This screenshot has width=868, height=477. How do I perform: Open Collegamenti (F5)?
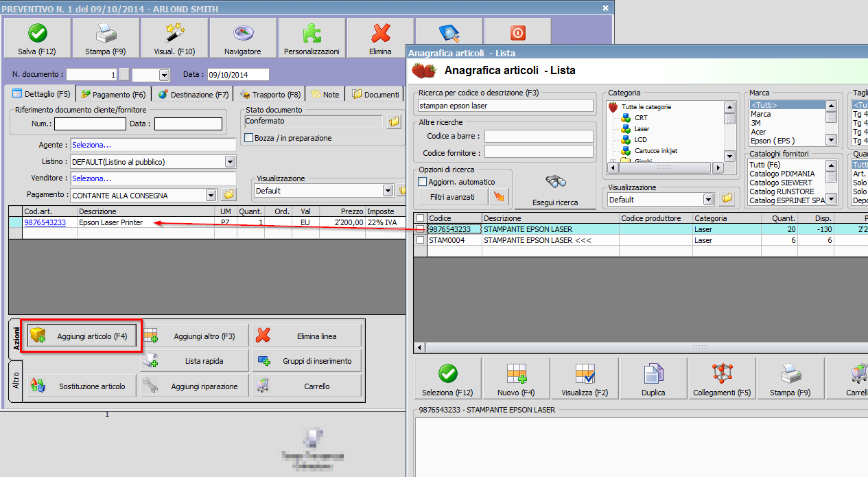(x=722, y=380)
